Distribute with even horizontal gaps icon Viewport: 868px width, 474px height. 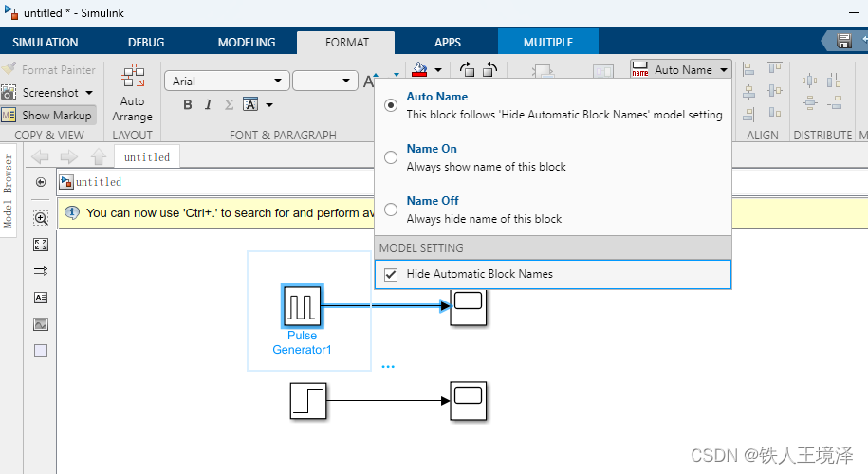tap(834, 82)
